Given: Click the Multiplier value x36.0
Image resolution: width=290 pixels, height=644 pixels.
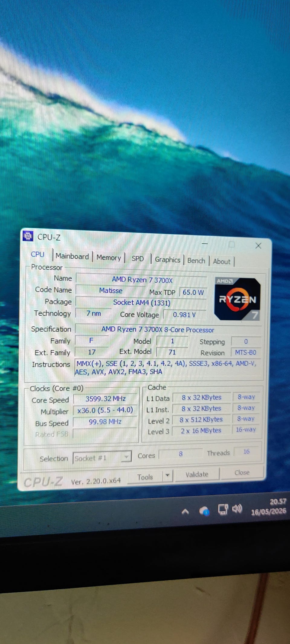Looking at the screenshot, I should [x=105, y=410].
